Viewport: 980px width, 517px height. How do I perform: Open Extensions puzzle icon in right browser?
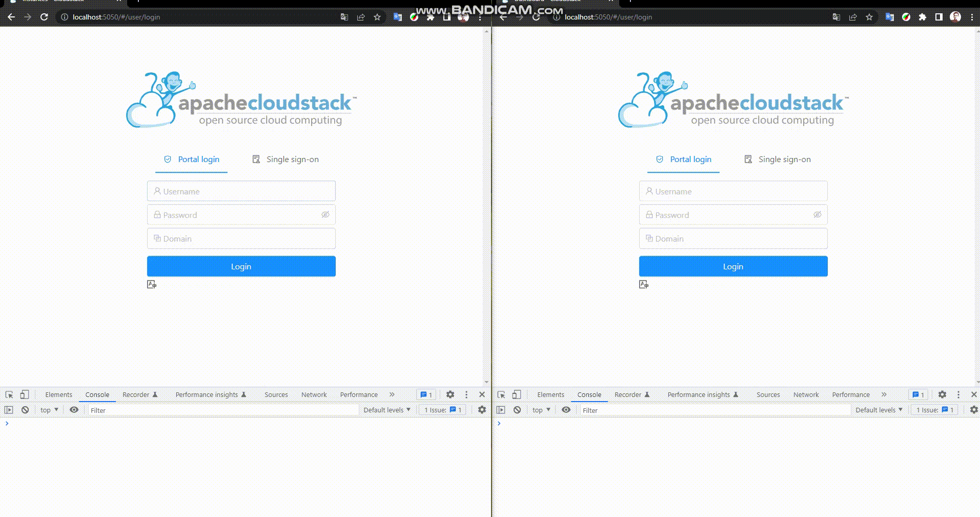(923, 17)
